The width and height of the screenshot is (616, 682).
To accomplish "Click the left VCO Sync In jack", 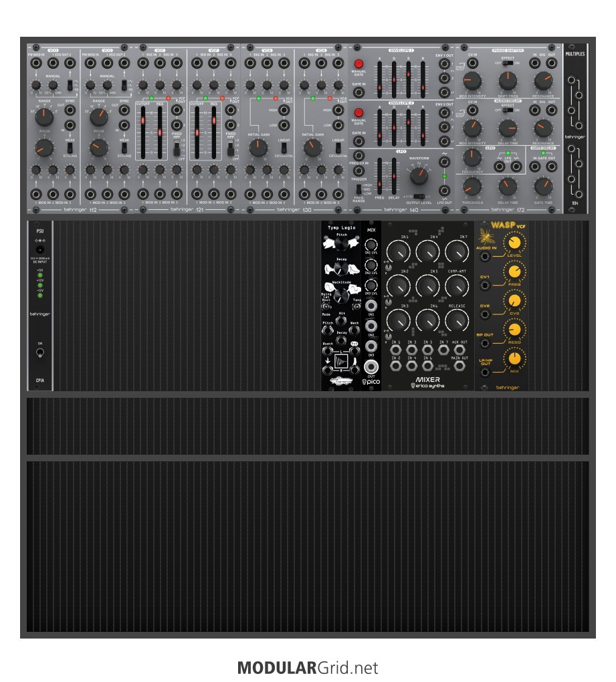I will [70, 126].
